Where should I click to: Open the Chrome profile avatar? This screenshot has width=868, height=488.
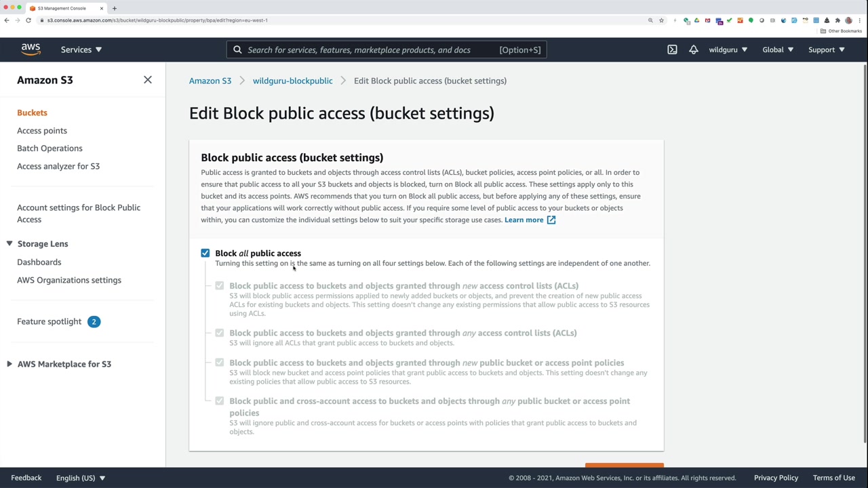[x=848, y=20]
